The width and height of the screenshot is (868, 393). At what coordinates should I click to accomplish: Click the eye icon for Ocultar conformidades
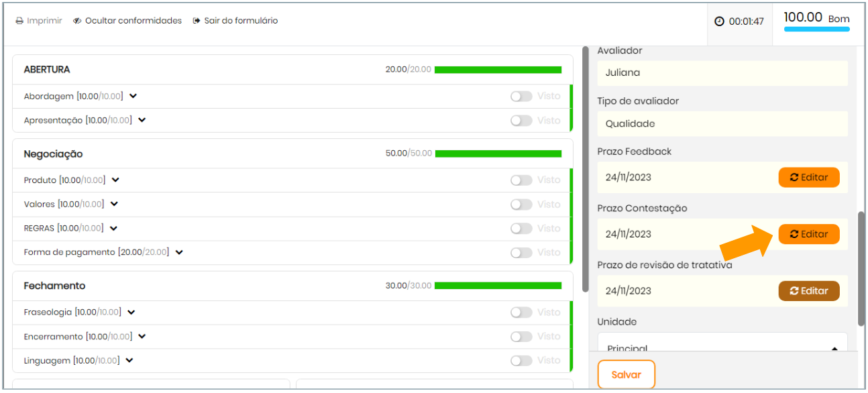point(77,21)
